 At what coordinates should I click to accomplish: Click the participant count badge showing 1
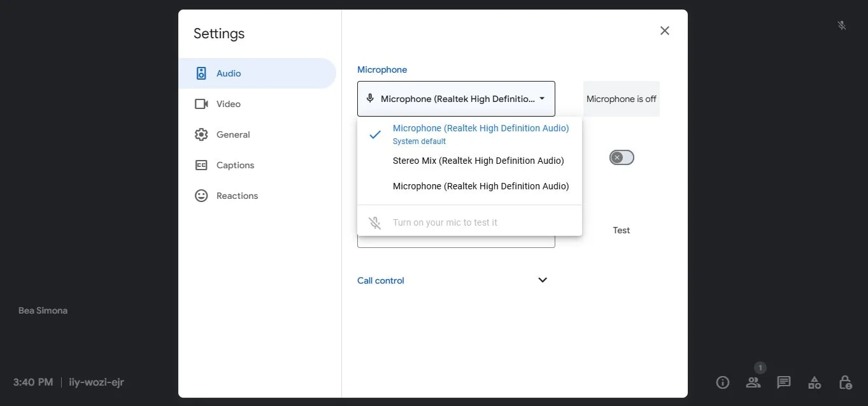tap(760, 368)
